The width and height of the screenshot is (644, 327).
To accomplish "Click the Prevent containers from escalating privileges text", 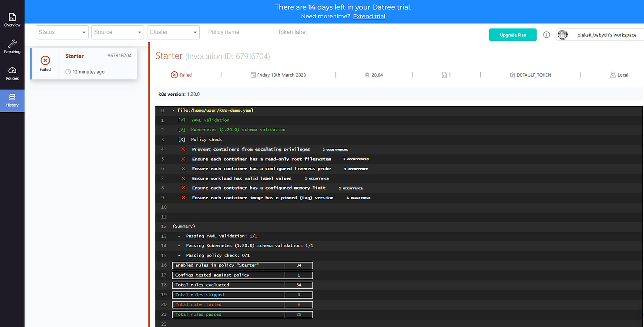I will pos(251,149).
